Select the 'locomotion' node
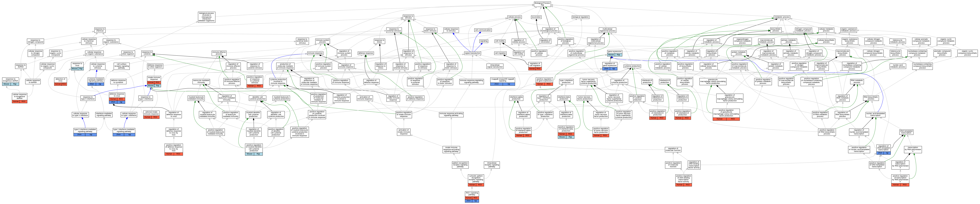Image resolution: width=980 pixels, height=204 pixels. point(536,17)
